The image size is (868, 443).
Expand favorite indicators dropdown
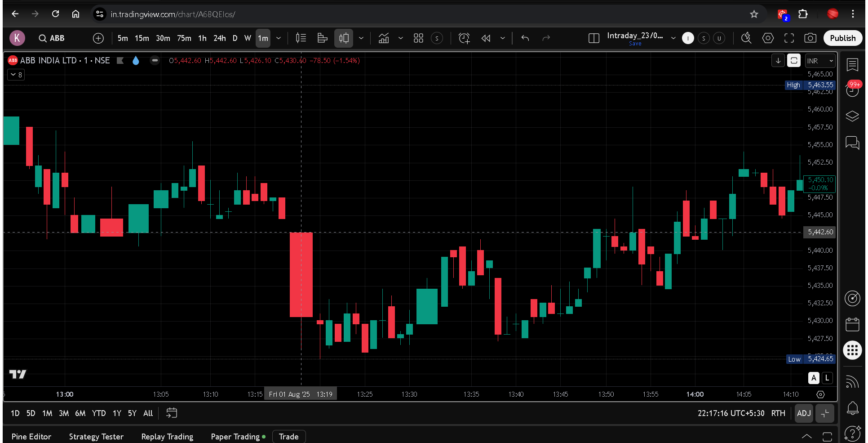coord(400,38)
